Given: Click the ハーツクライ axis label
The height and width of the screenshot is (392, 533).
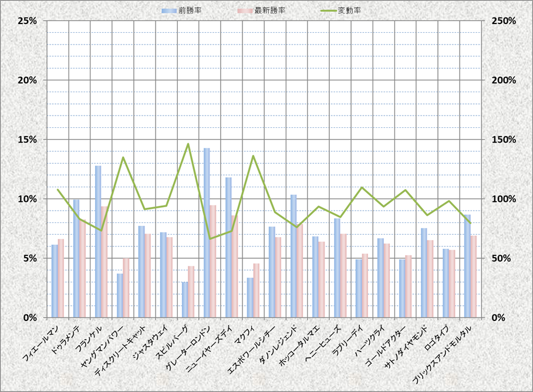Looking at the screenshot, I should [x=367, y=337].
